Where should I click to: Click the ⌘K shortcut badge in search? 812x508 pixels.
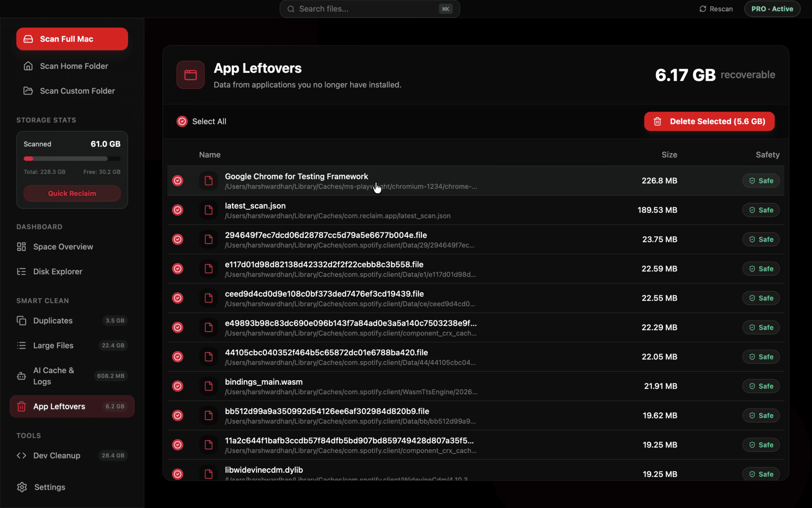pyautogui.click(x=445, y=9)
